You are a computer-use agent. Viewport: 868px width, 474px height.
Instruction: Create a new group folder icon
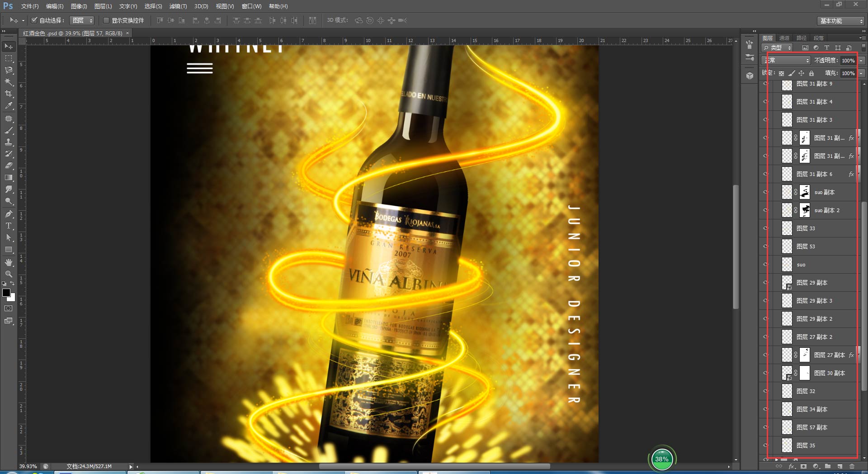pyautogui.click(x=828, y=466)
